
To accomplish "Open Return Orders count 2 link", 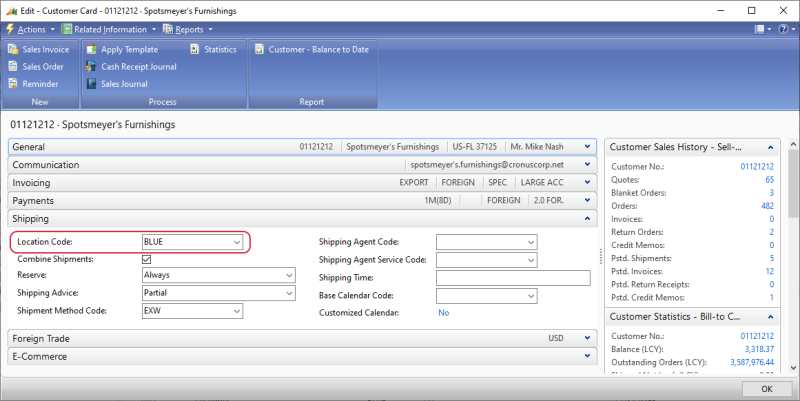I will coord(771,232).
